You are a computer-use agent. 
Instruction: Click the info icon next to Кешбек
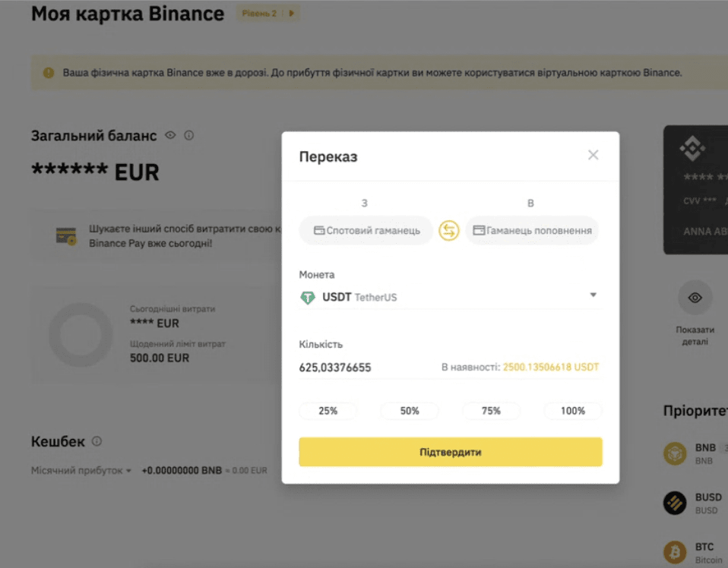[97, 441]
